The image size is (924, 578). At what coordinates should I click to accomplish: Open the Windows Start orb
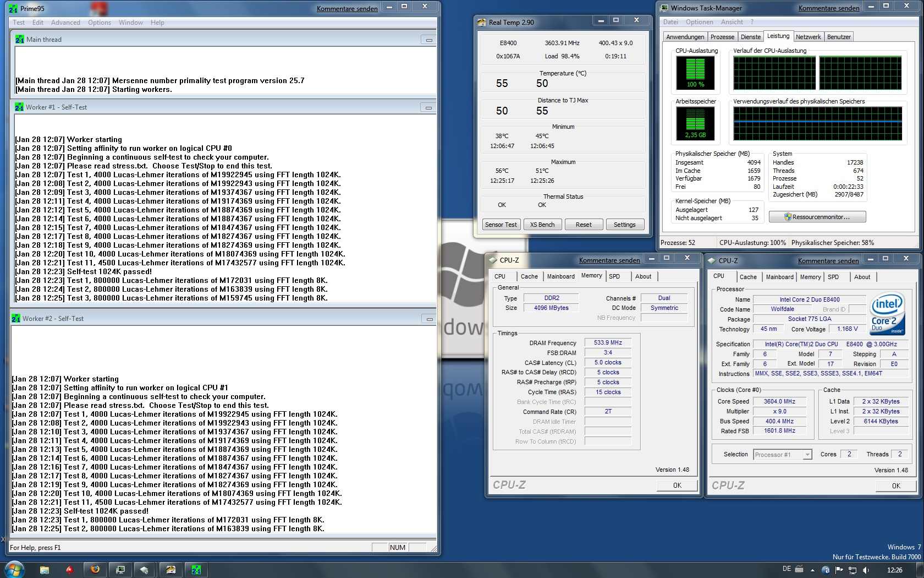pyautogui.click(x=14, y=569)
